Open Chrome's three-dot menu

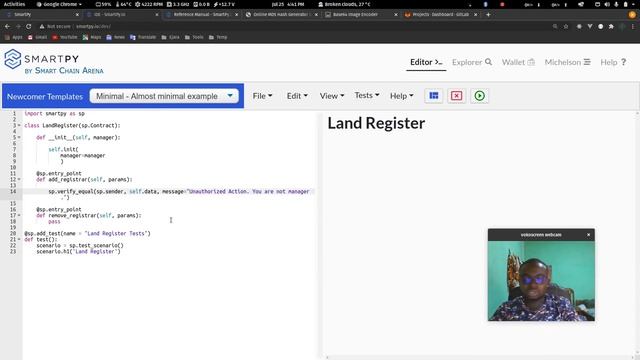633,26
